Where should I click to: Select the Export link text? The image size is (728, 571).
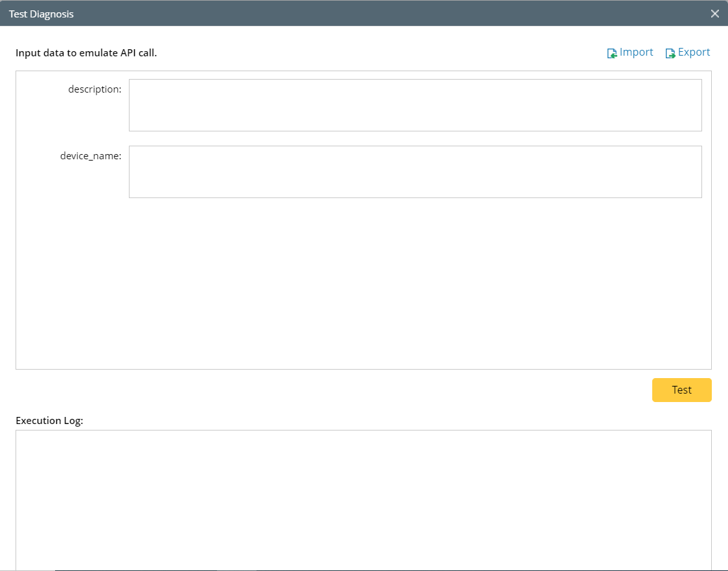click(694, 52)
